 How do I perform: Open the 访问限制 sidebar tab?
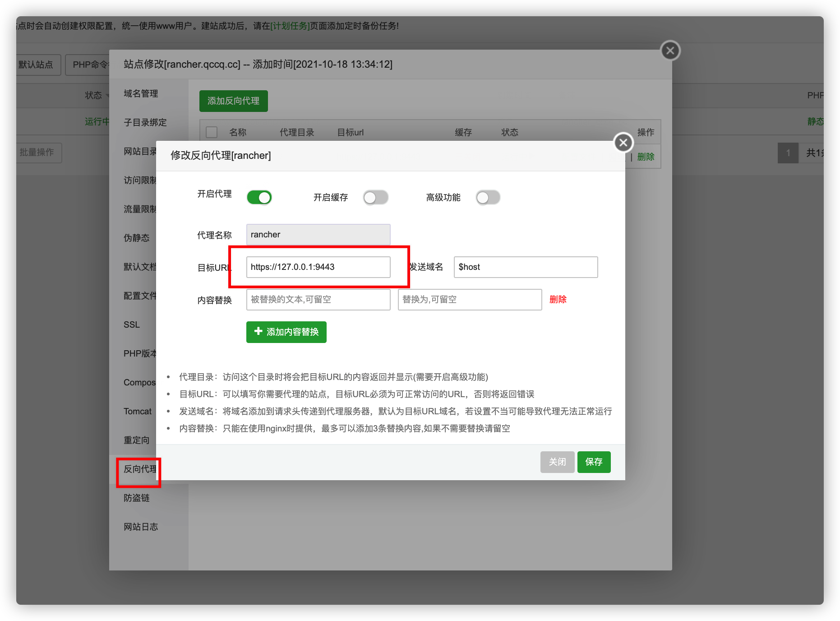[140, 181]
